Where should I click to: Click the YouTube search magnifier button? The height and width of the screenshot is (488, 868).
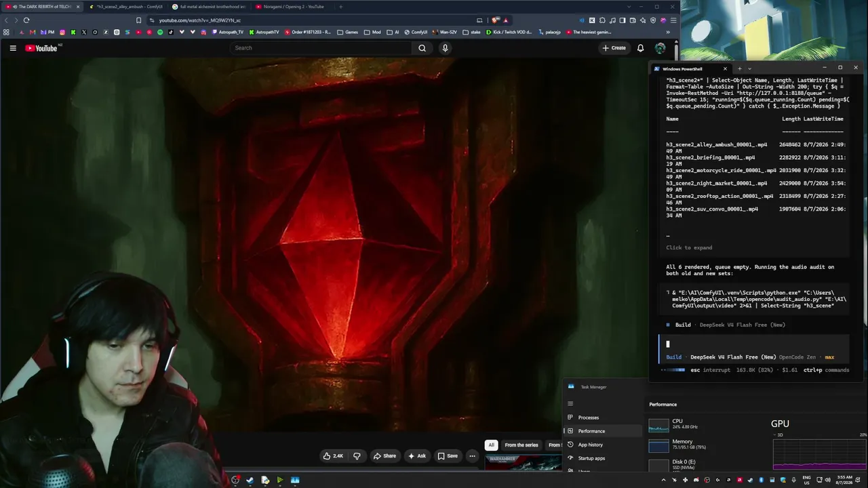(422, 48)
